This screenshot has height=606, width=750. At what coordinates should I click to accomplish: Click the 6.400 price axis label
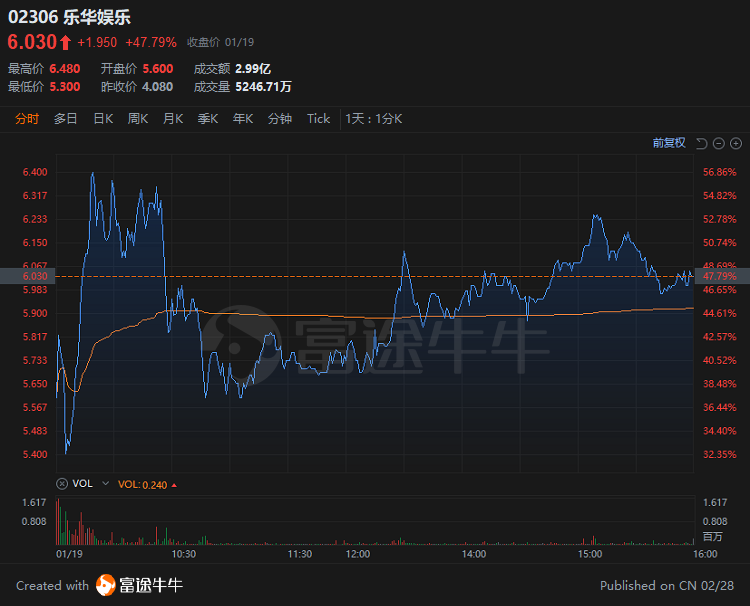tap(35, 172)
